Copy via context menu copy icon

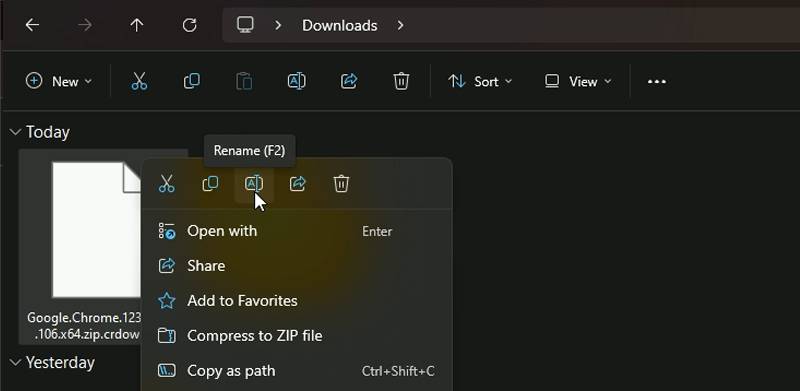pos(210,183)
